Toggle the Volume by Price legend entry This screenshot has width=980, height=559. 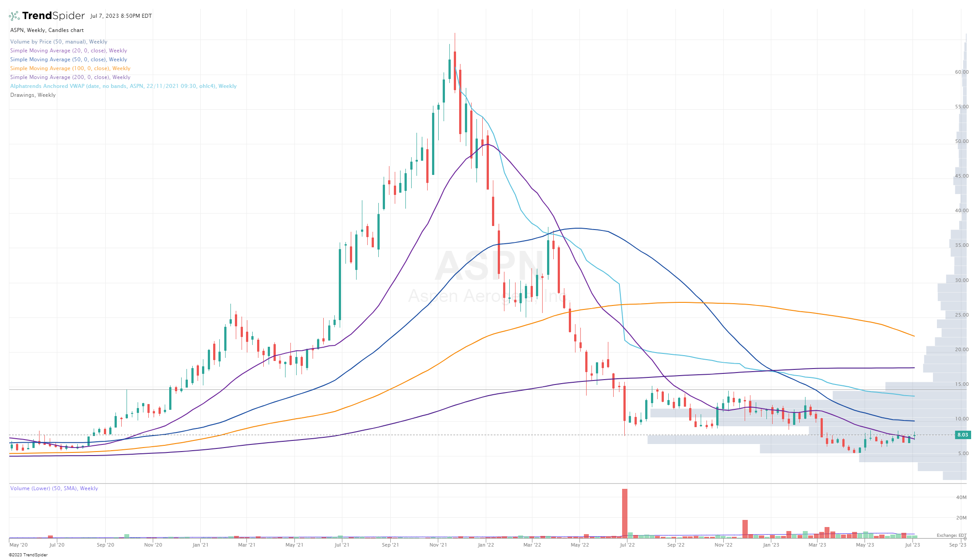(59, 42)
